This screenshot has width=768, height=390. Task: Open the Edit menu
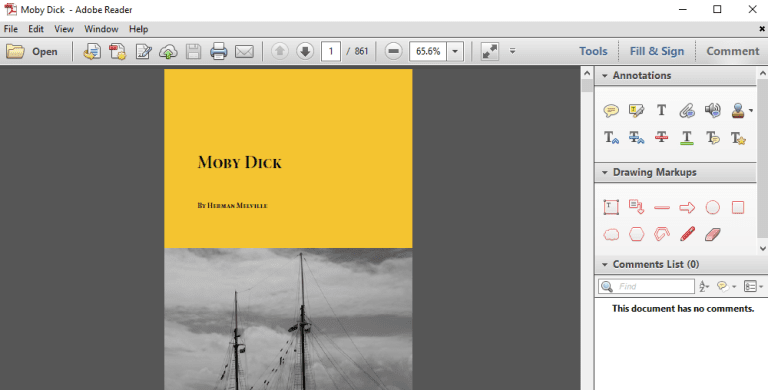(x=36, y=29)
